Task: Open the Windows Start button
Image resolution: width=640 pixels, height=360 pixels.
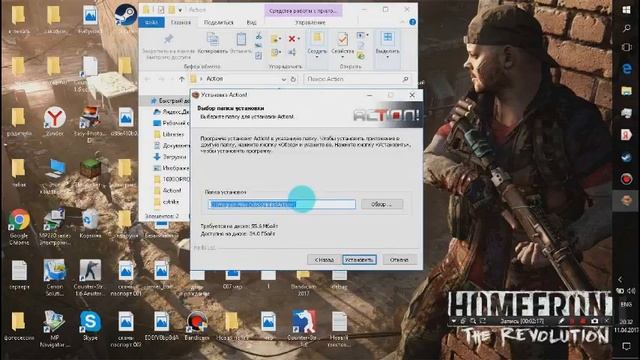Action: point(627,9)
